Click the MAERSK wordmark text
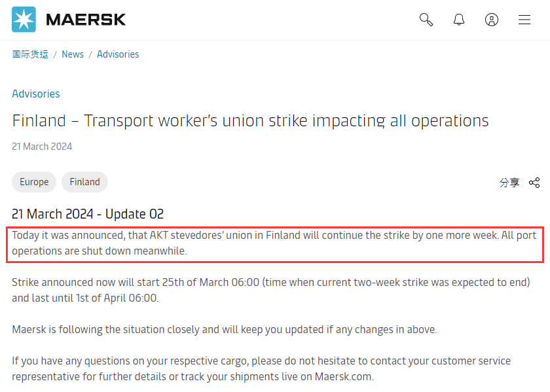This screenshot has width=550, height=392. [86, 20]
